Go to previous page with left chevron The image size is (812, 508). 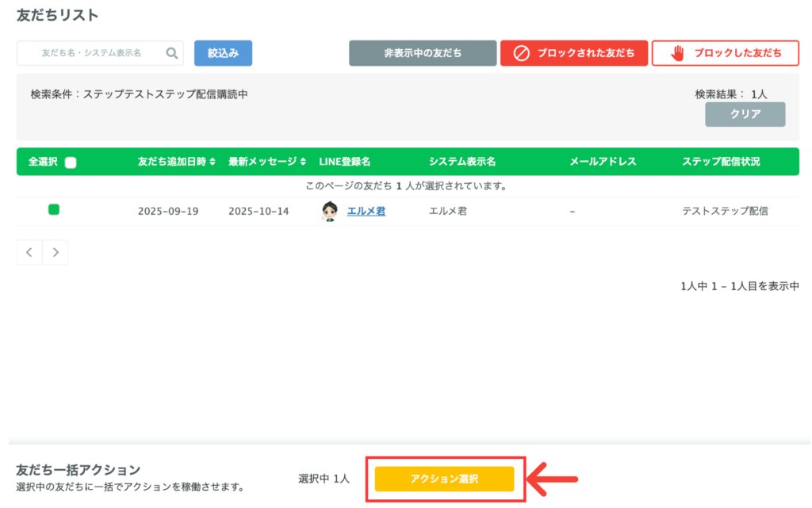pyautogui.click(x=29, y=252)
